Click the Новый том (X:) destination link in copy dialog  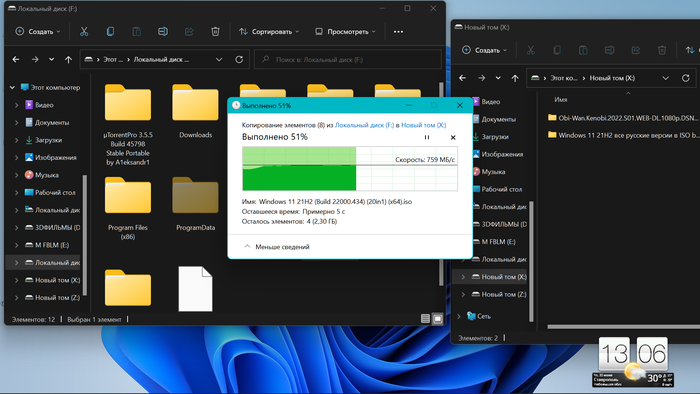(x=423, y=125)
